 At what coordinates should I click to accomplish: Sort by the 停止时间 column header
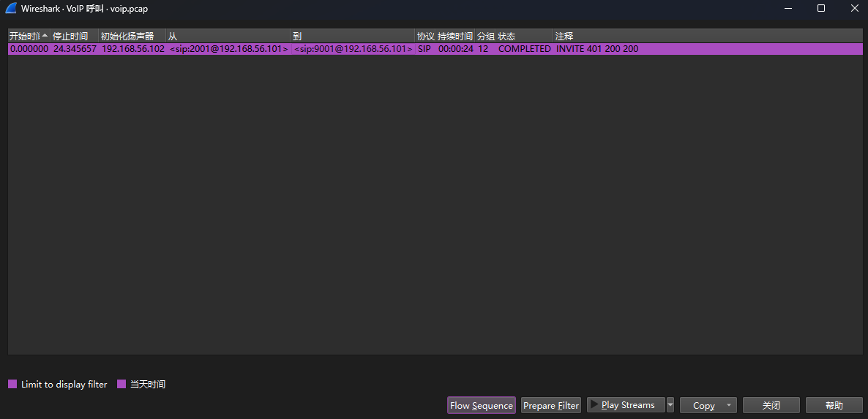click(74, 36)
